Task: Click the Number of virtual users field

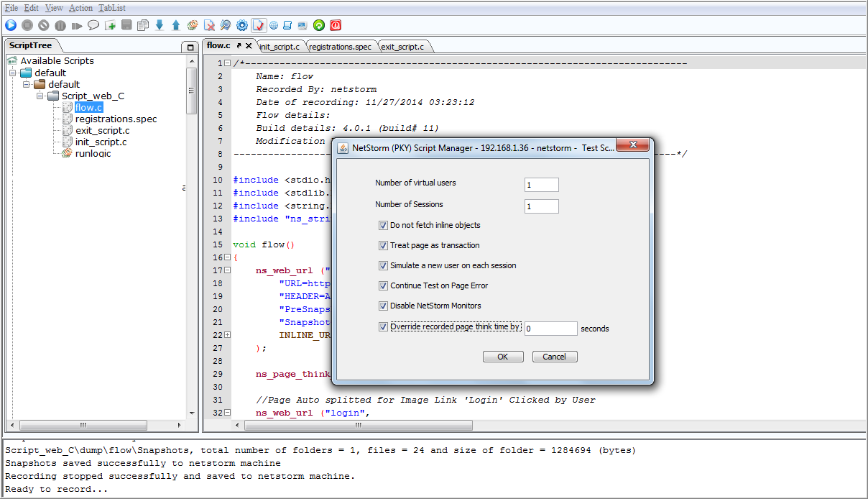Action: pyautogui.click(x=541, y=185)
